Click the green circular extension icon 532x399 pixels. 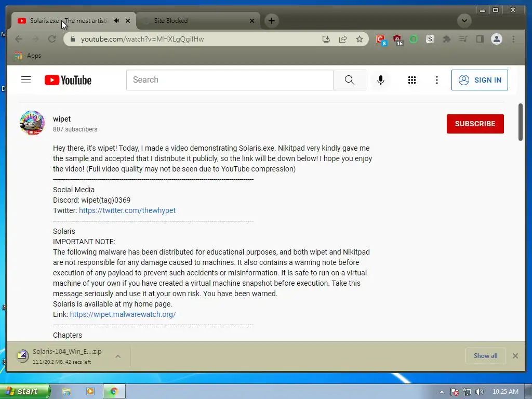click(413, 39)
